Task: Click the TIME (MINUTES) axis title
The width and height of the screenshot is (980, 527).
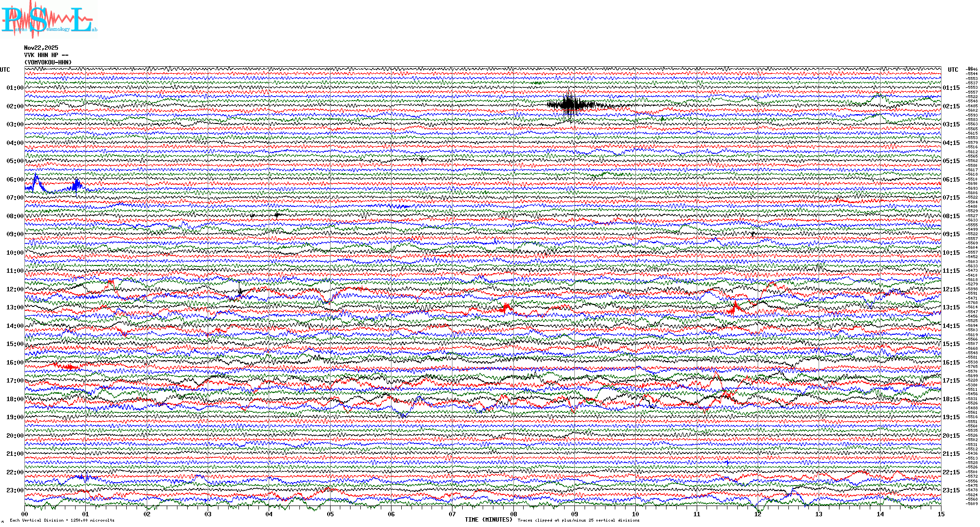Action: 488,520
